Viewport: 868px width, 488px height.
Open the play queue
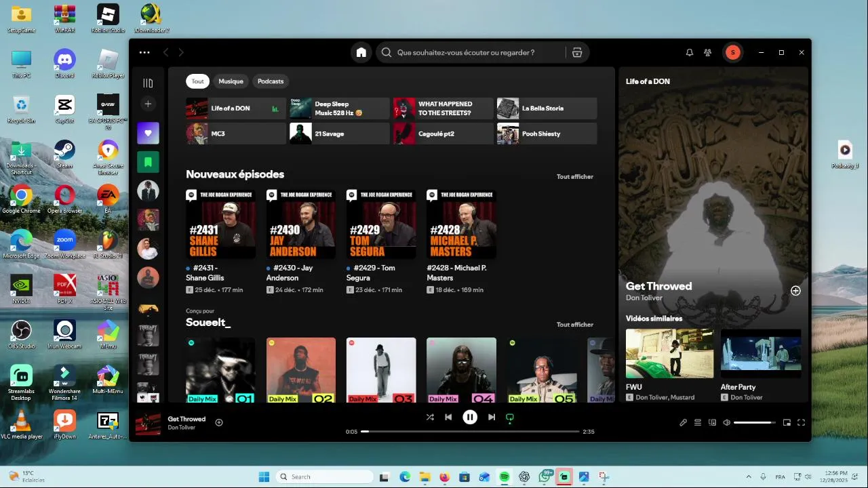[x=698, y=422]
